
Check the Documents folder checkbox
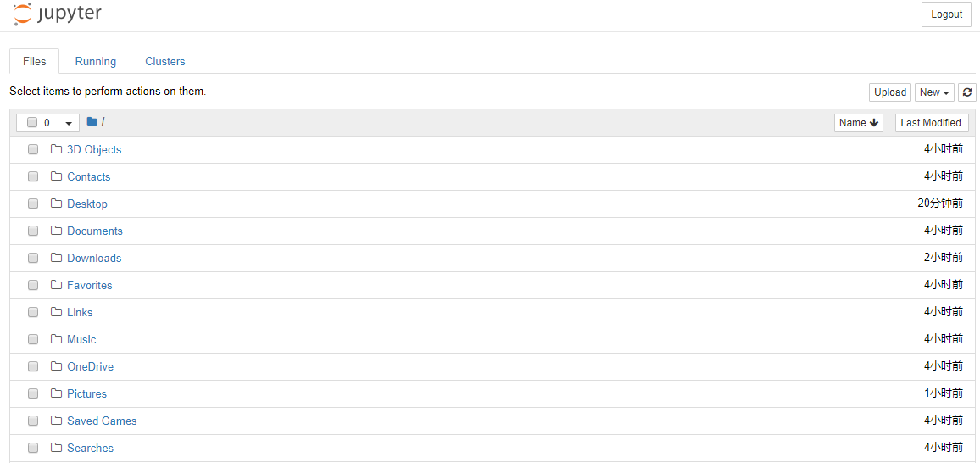pos(33,231)
